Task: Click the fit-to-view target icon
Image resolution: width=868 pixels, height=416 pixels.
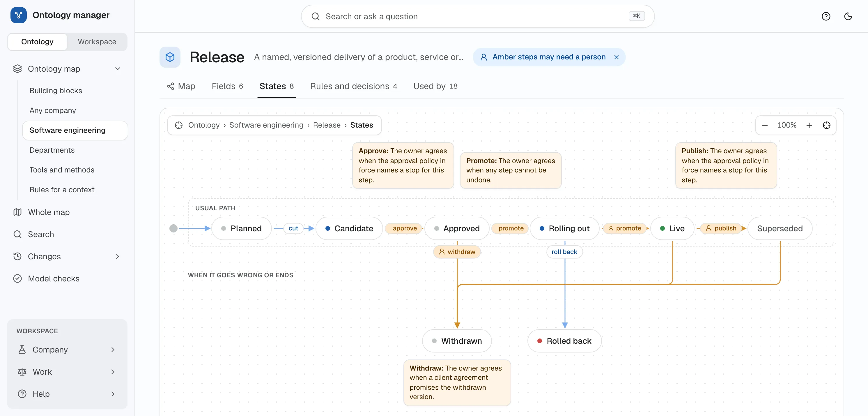Action: pos(826,125)
